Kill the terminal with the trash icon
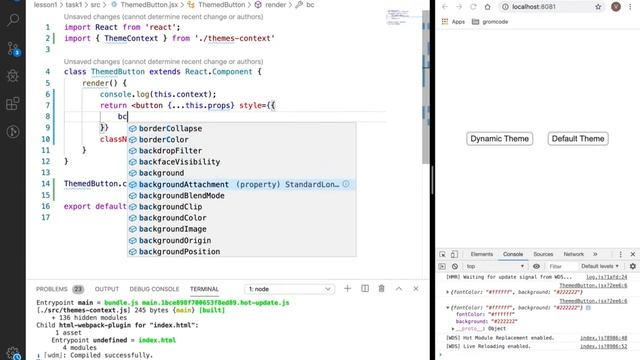 point(382,289)
